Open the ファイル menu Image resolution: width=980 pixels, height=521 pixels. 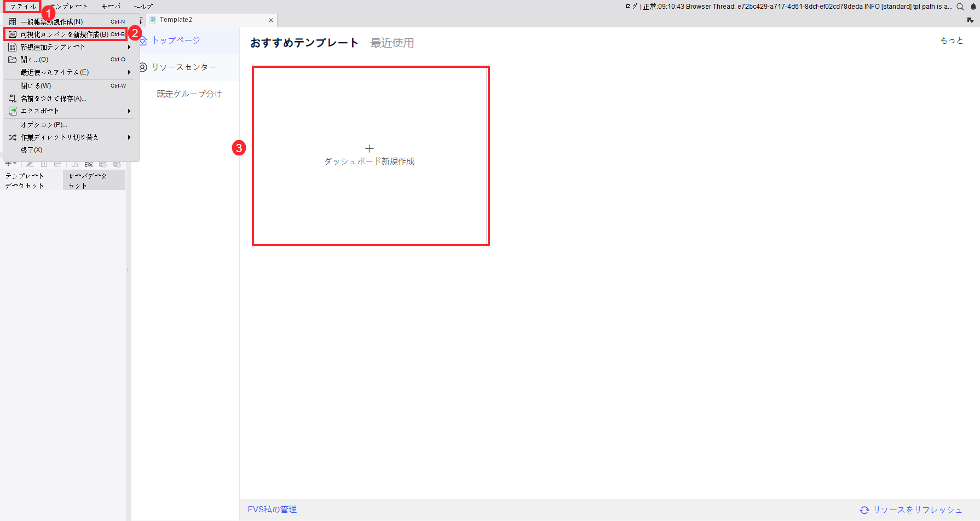click(23, 7)
